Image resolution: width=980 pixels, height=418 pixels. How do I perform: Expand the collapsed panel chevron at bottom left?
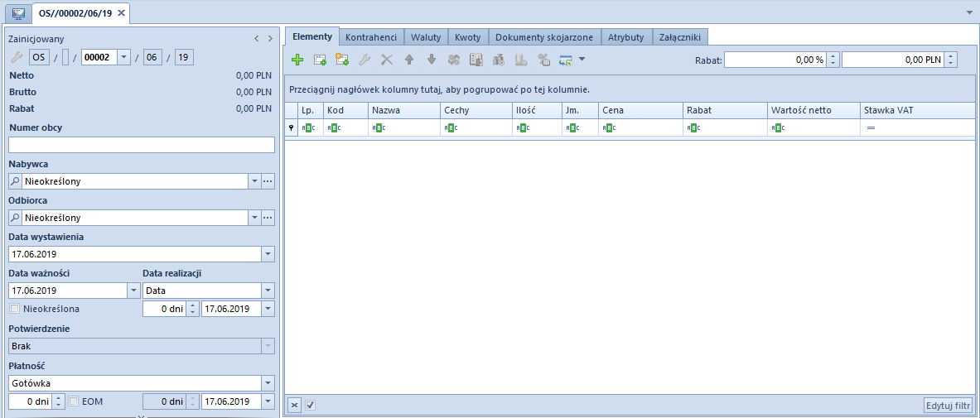pos(142,415)
